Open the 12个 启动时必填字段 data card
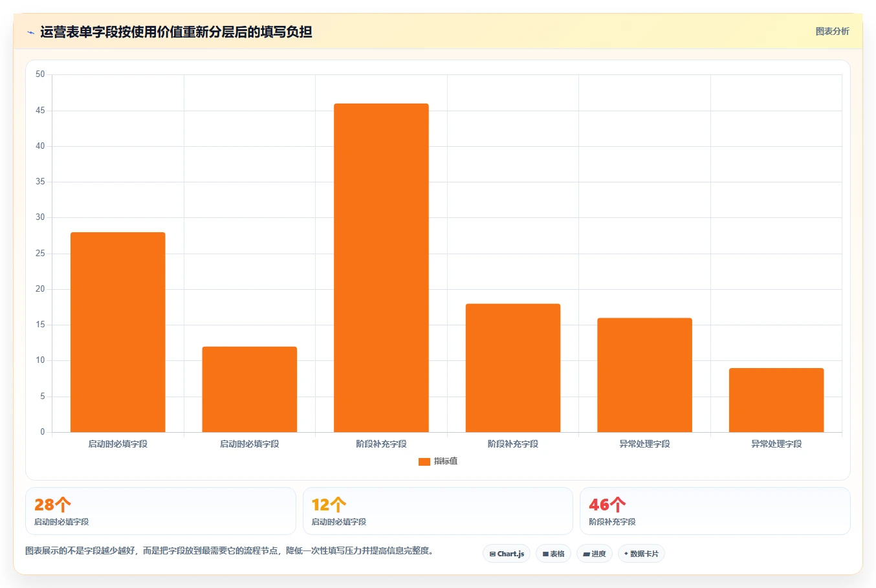 pos(438,511)
